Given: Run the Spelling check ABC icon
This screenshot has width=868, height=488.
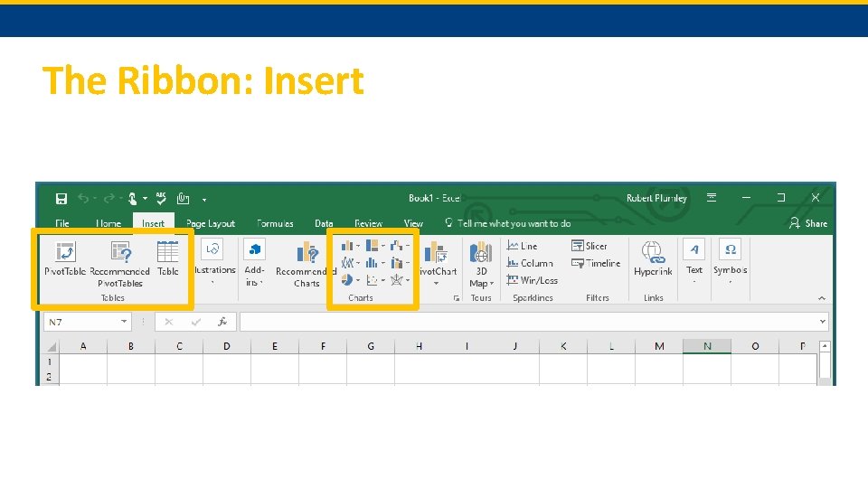Looking at the screenshot, I should (161, 198).
